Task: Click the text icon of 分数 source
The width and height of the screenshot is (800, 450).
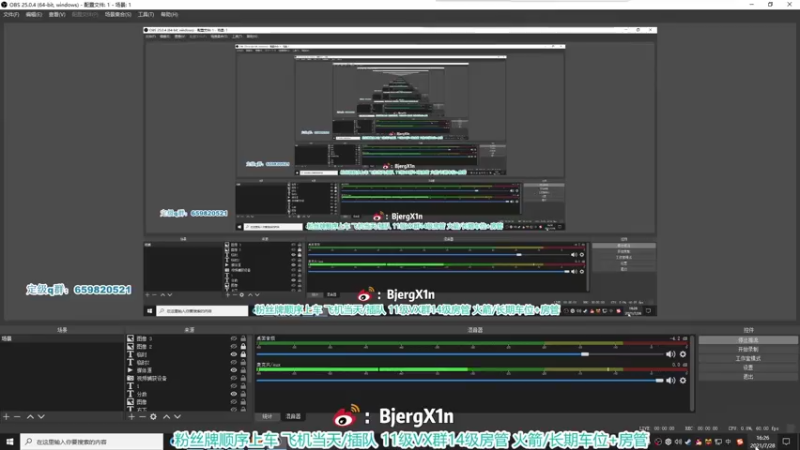Action: (130, 394)
